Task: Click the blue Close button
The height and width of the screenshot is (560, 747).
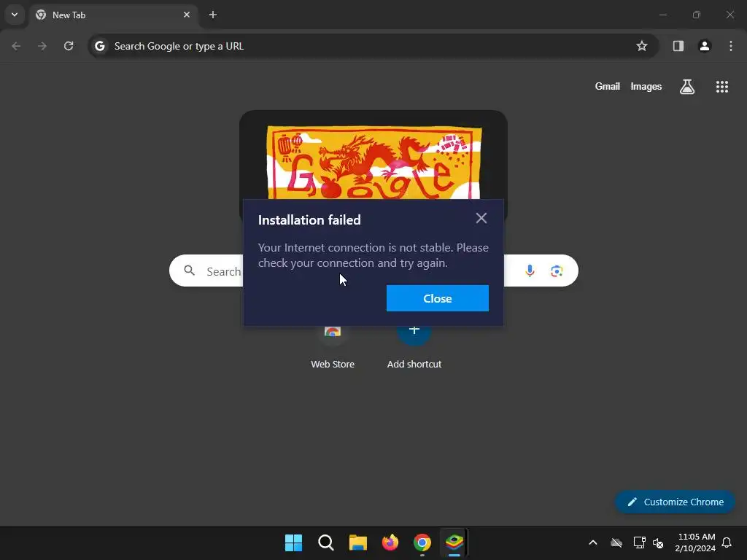Action: 438,298
